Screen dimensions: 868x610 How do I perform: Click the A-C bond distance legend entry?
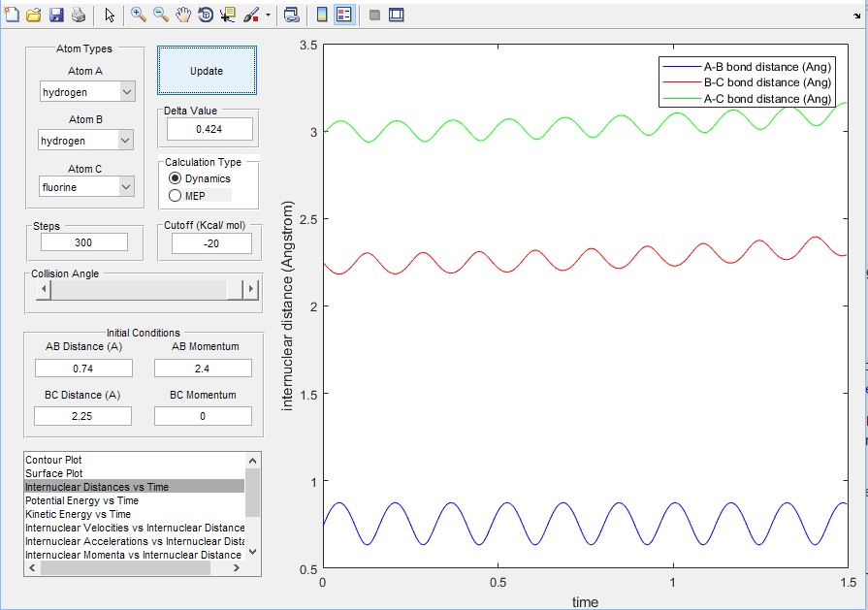pyautogui.click(x=748, y=99)
